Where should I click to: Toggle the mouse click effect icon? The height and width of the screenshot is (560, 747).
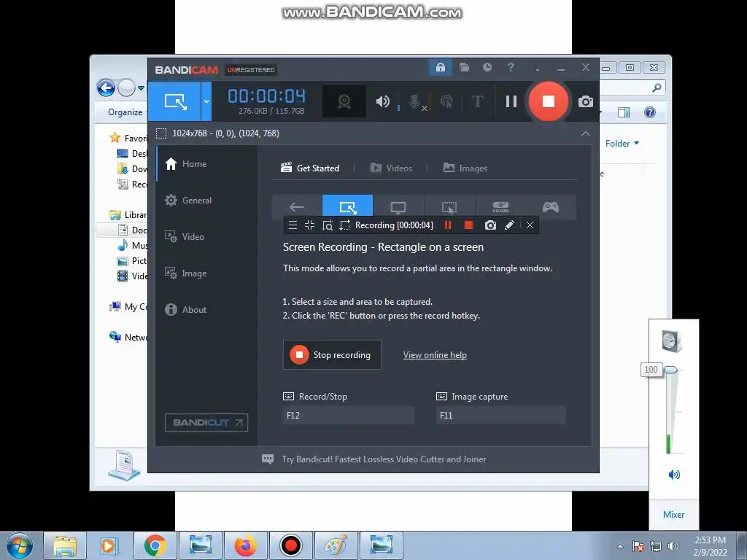446,101
